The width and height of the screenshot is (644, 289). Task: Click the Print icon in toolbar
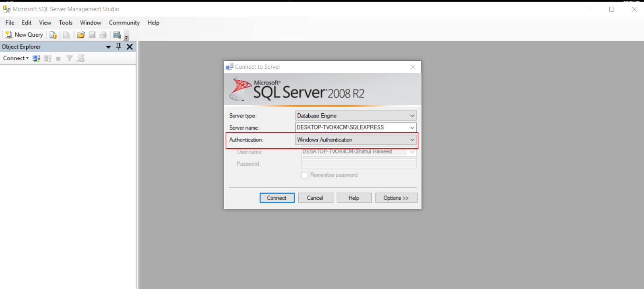tap(103, 35)
